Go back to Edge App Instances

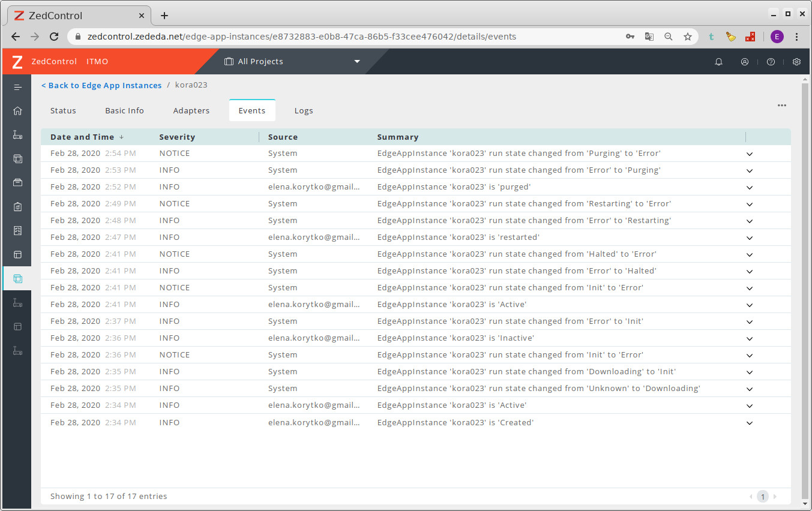pyautogui.click(x=101, y=86)
